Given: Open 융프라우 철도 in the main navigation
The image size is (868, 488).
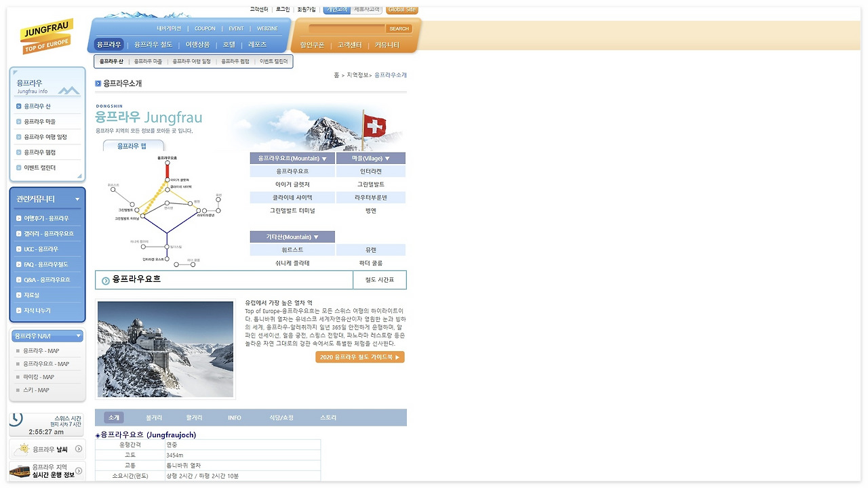Looking at the screenshot, I should click(x=153, y=45).
